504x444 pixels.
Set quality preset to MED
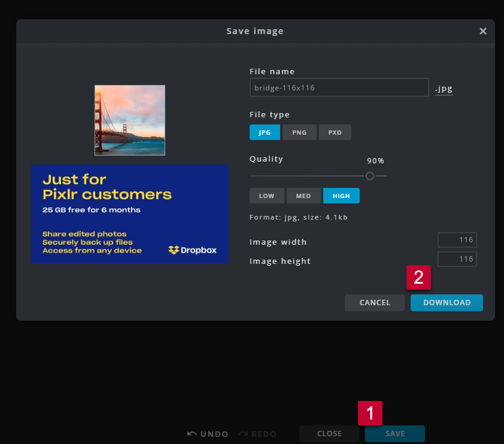[303, 196]
